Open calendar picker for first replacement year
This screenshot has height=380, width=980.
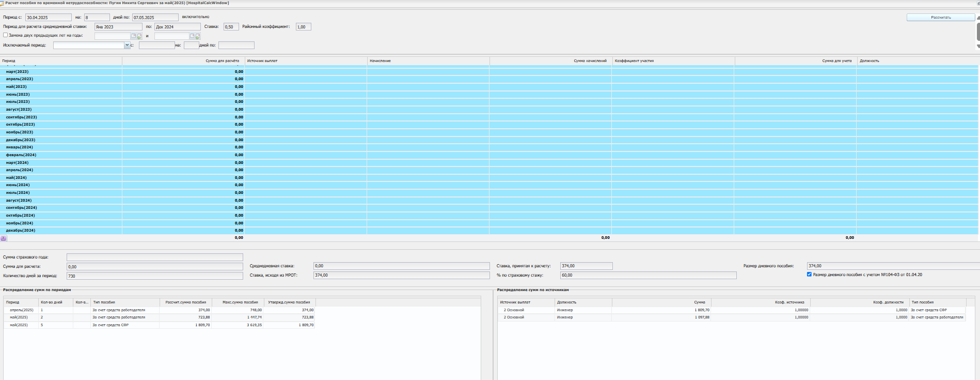point(133,36)
